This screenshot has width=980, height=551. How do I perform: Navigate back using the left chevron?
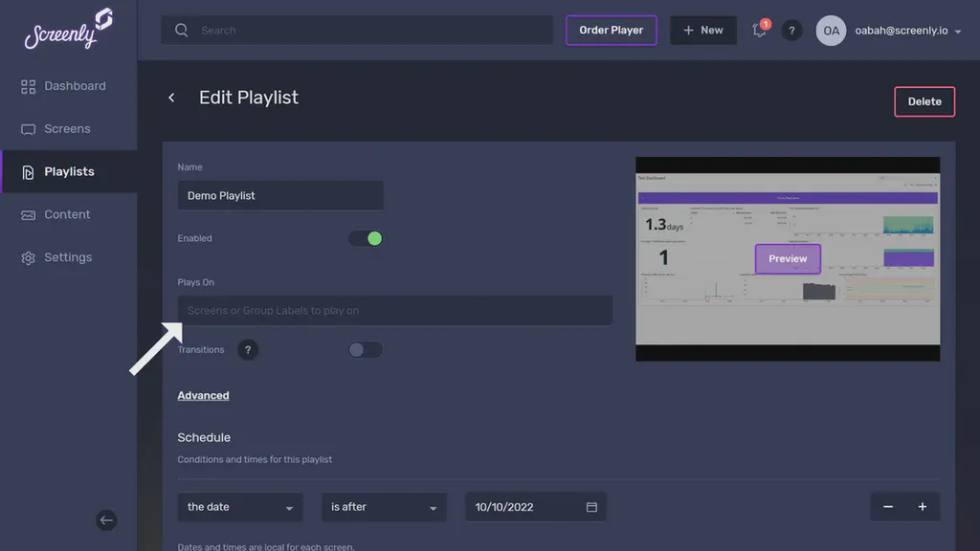[x=171, y=97]
